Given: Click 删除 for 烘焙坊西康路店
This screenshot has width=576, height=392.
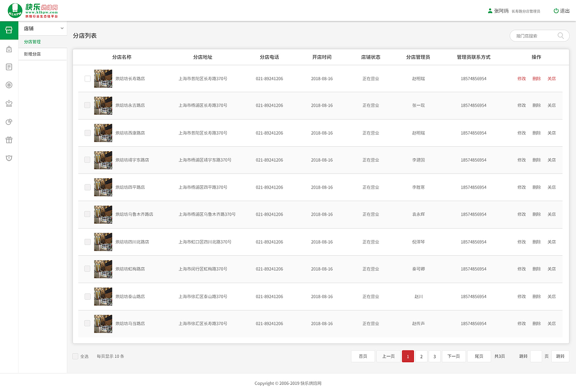Looking at the screenshot, I should pos(536,133).
